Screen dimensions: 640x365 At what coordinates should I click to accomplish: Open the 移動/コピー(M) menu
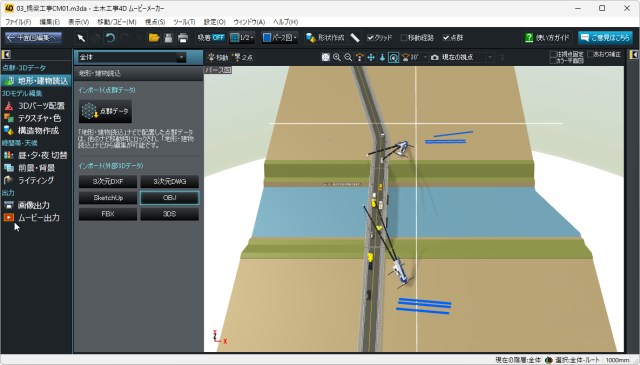click(117, 22)
